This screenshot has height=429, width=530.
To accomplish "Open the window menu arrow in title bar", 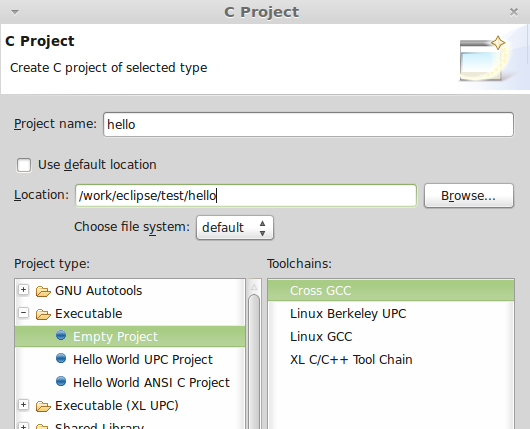I will [x=15, y=13].
